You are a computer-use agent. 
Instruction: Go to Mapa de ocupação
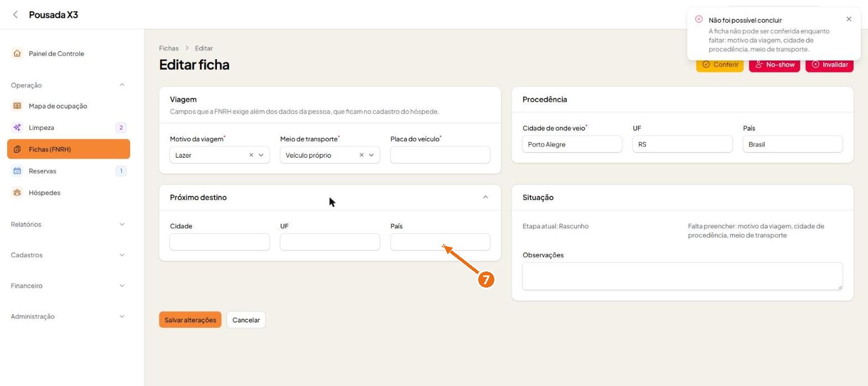(69, 106)
